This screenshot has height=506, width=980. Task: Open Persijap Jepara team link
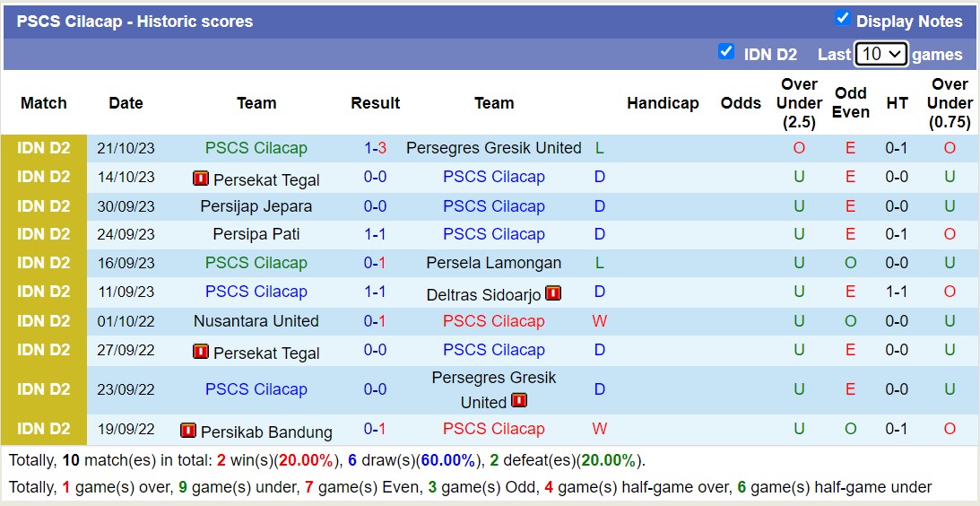tap(256, 206)
